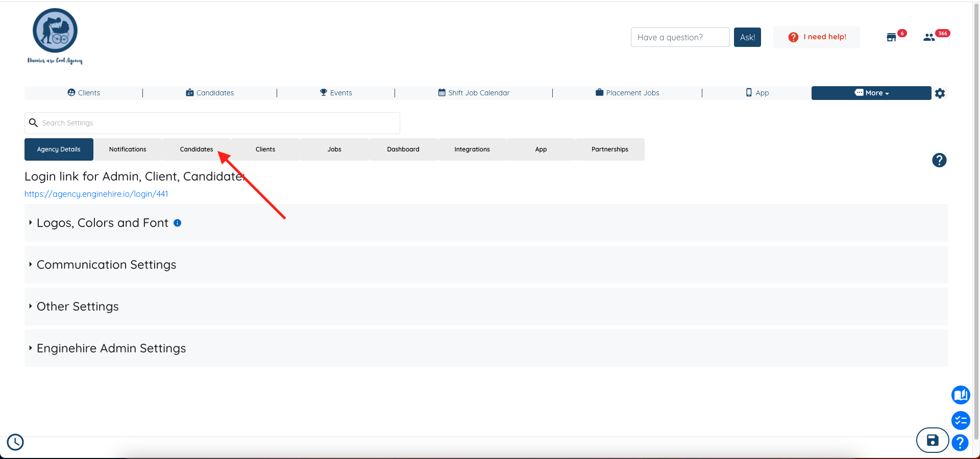Image resolution: width=980 pixels, height=459 pixels.
Task: Click inside the Have a question field
Action: [x=680, y=37]
